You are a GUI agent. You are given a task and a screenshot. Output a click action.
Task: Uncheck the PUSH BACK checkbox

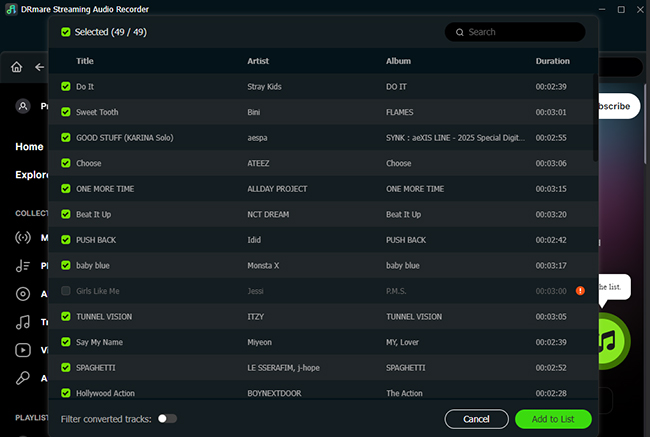(65, 240)
